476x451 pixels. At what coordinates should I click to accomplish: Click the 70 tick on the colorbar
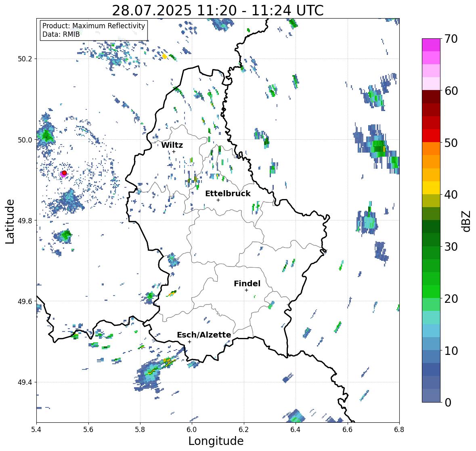pos(451,38)
